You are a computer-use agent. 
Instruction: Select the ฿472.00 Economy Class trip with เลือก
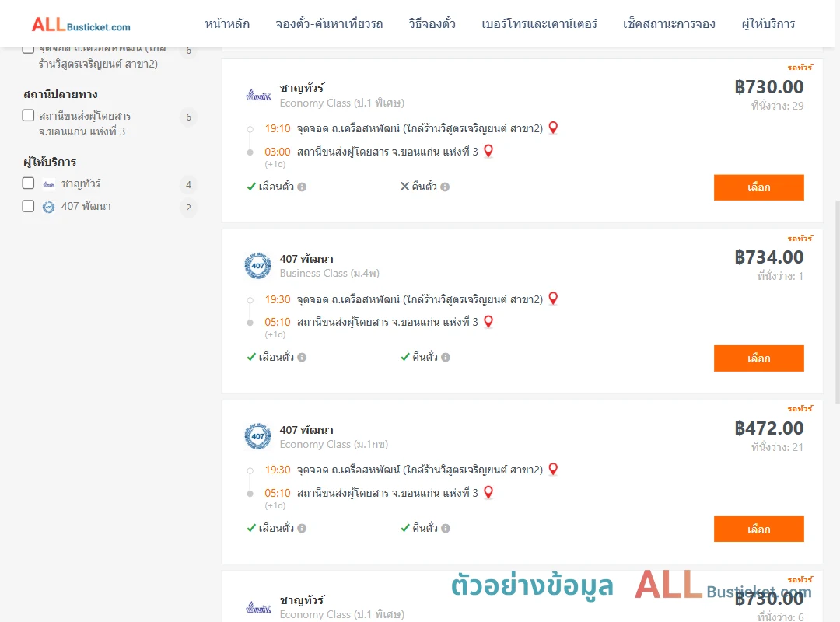758,529
